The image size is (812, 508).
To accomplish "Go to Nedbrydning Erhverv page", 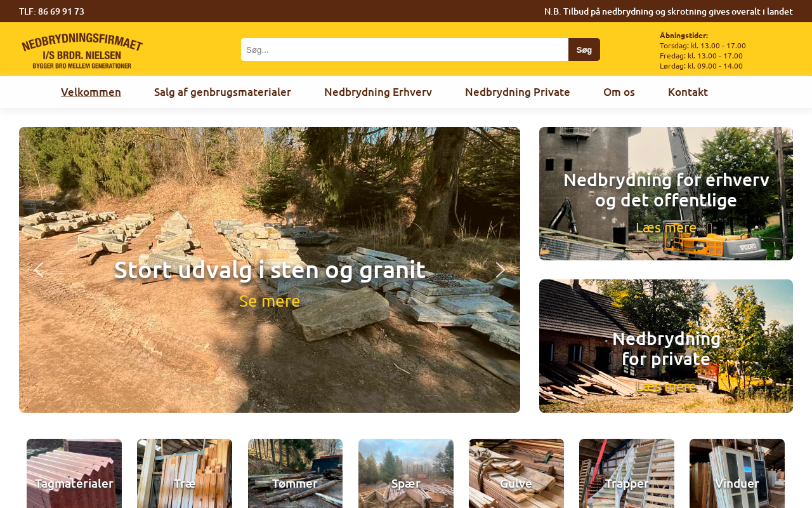I will 378,92.
